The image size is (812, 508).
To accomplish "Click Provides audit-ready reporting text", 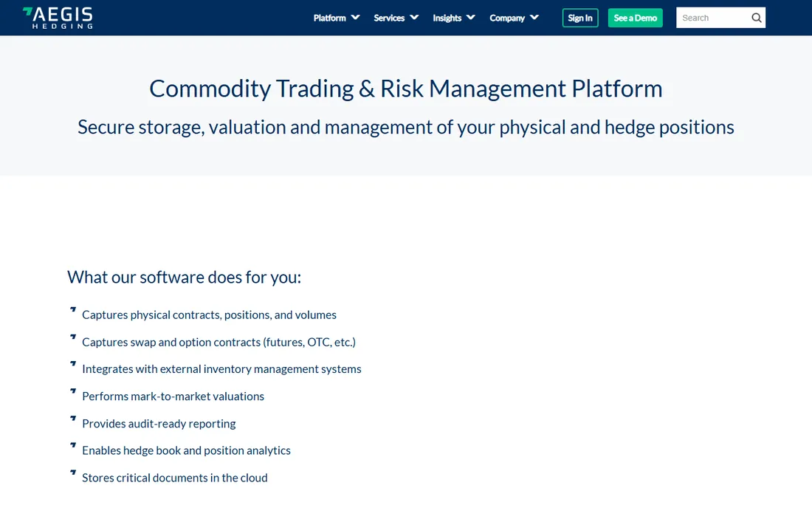I will point(159,424).
